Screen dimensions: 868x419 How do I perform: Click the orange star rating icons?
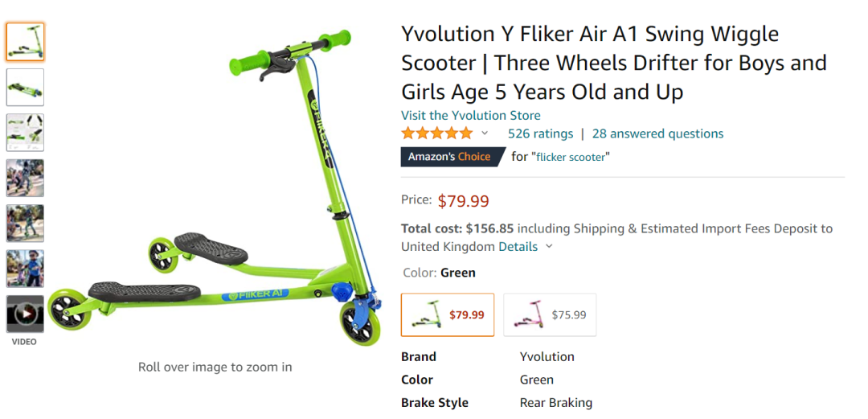click(x=437, y=134)
